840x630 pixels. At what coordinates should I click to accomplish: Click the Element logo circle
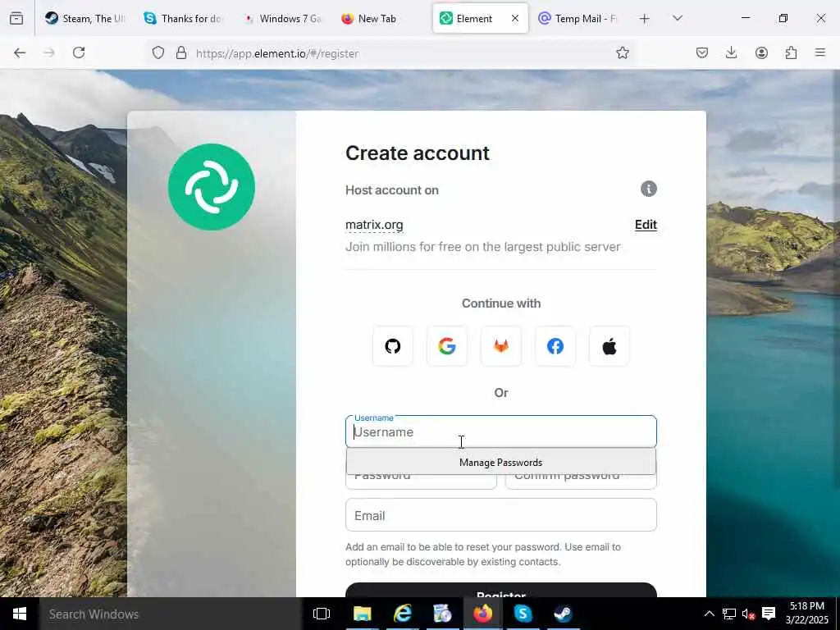[x=212, y=187]
